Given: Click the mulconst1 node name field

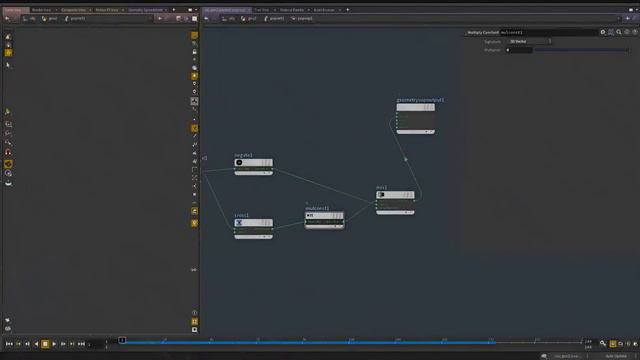Looking at the screenshot, I should coord(548,32).
